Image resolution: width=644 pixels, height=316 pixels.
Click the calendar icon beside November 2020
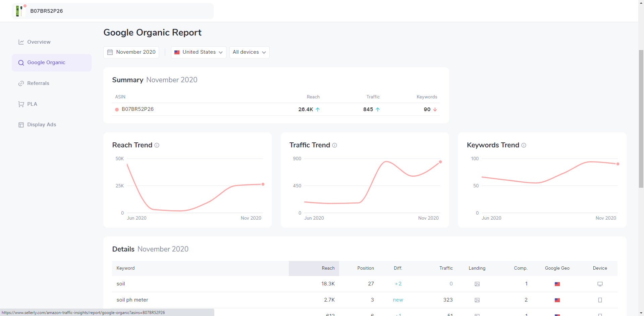110,52
